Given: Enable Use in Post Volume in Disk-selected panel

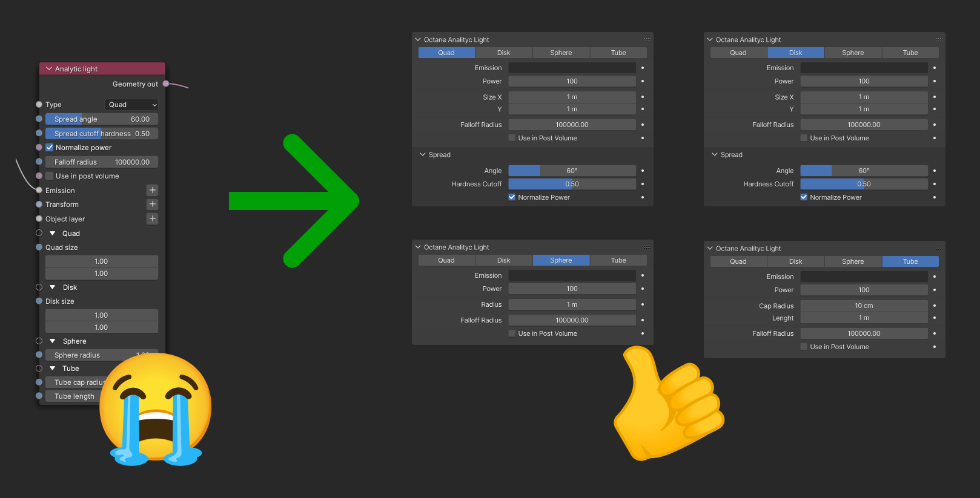Looking at the screenshot, I should point(804,138).
